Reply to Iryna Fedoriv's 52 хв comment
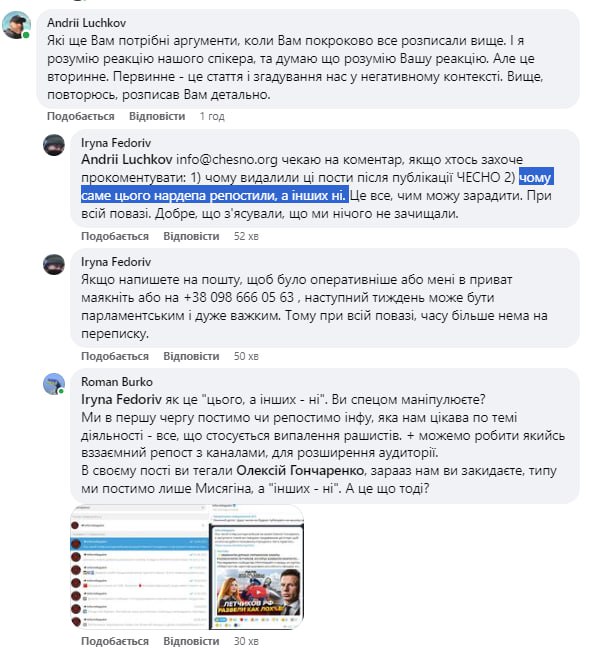Screen dimensions: 591x652 [191, 236]
